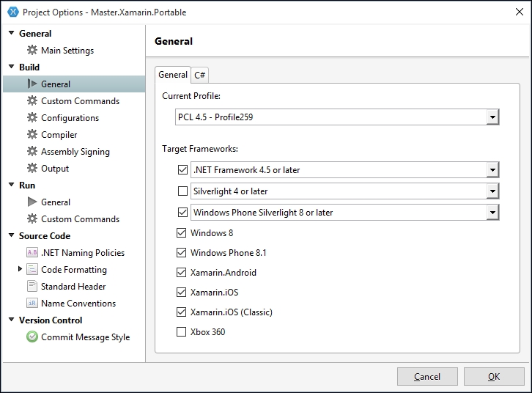Toggle the Xamarin.iOS checkbox
The height and width of the screenshot is (393, 532).
point(181,293)
